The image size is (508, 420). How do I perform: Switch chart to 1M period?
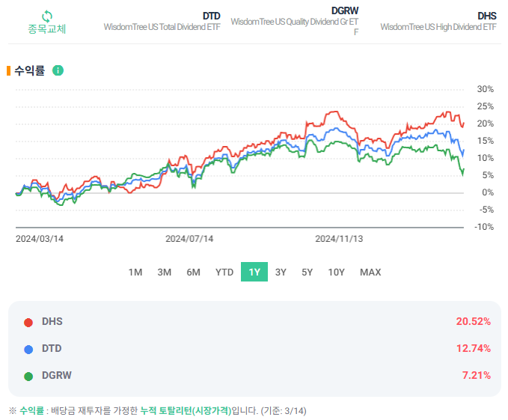point(135,273)
